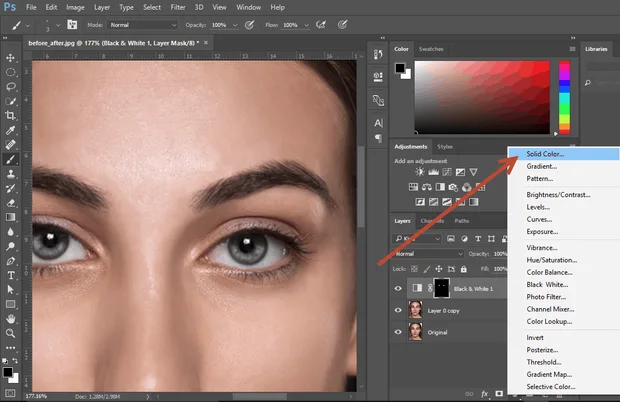Toggle pressure for opacity
Image resolution: width=620 pixels, height=402 pixels.
click(x=249, y=25)
